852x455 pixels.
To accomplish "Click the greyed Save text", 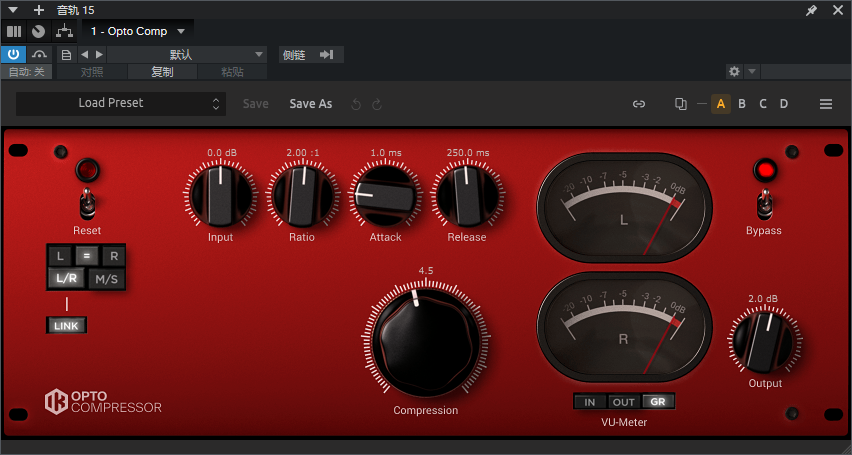I will point(255,104).
